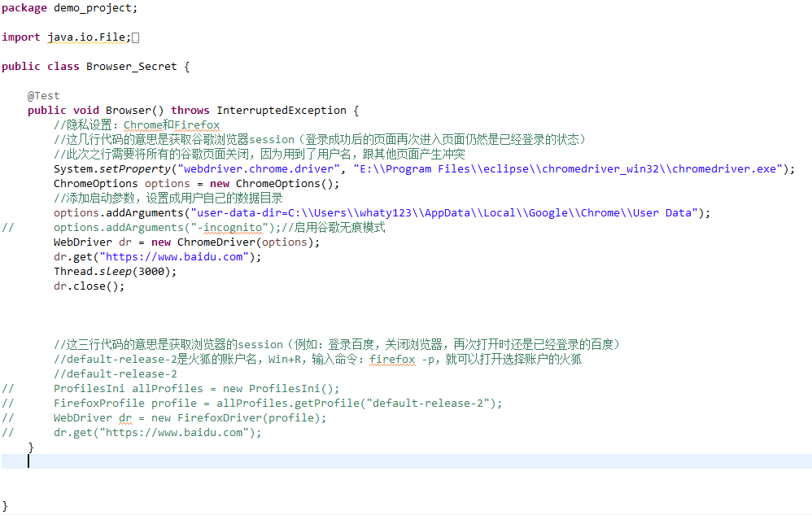This screenshot has width=812, height=515.
Task: Click the "webdriver.chrome.driver" string
Action: 259,169
